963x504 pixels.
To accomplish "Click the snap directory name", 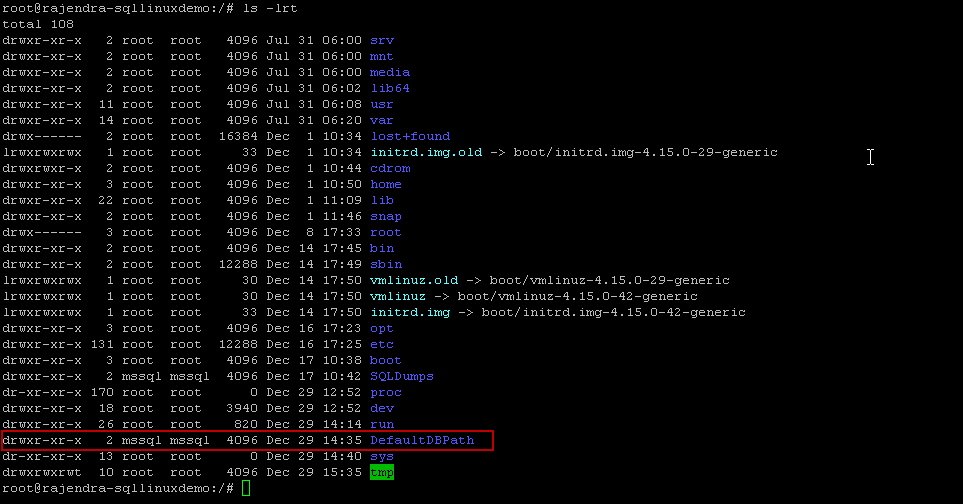I will (386, 216).
